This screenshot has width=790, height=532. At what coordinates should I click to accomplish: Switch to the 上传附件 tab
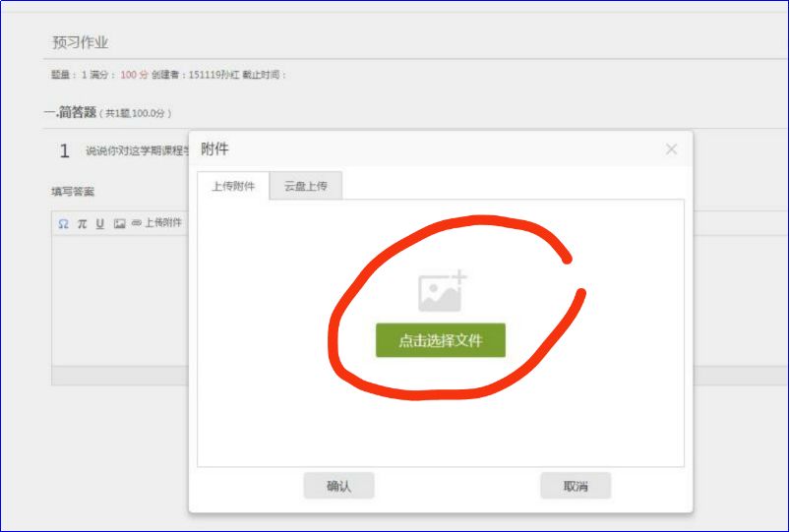pyautogui.click(x=233, y=186)
